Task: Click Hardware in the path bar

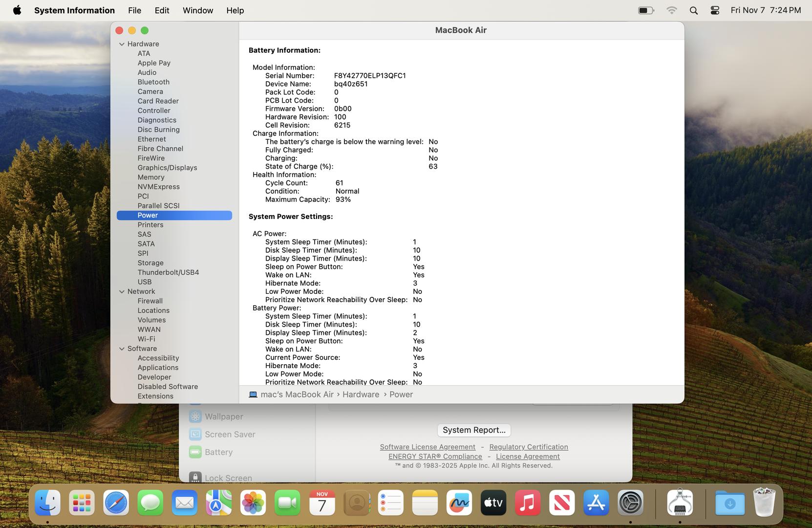Action: (x=361, y=395)
